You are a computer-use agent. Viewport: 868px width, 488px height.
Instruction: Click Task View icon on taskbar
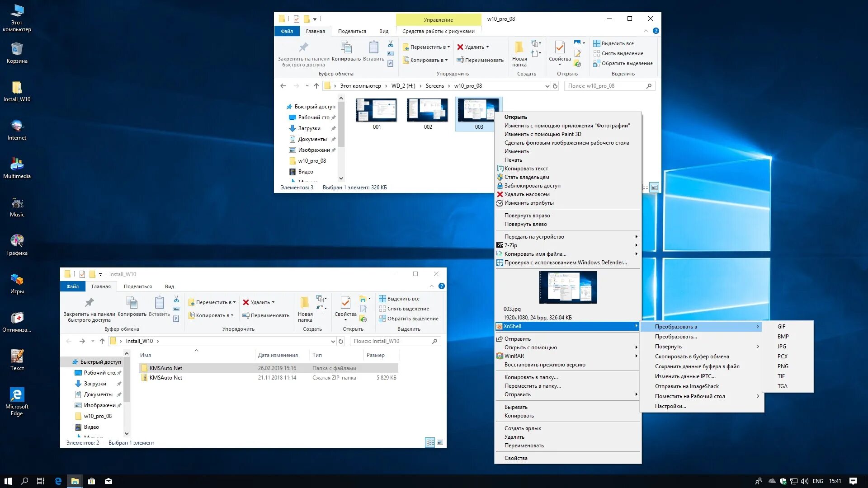click(41, 481)
